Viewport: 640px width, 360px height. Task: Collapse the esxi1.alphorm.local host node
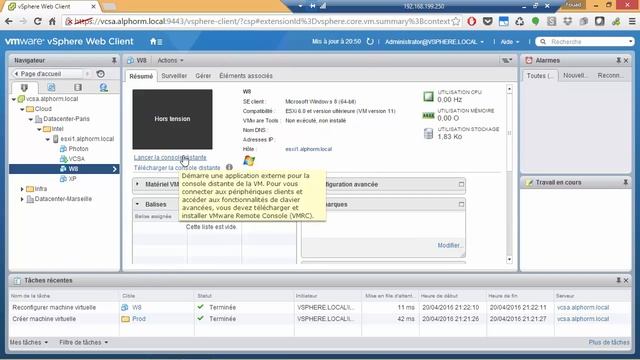click(x=48, y=139)
